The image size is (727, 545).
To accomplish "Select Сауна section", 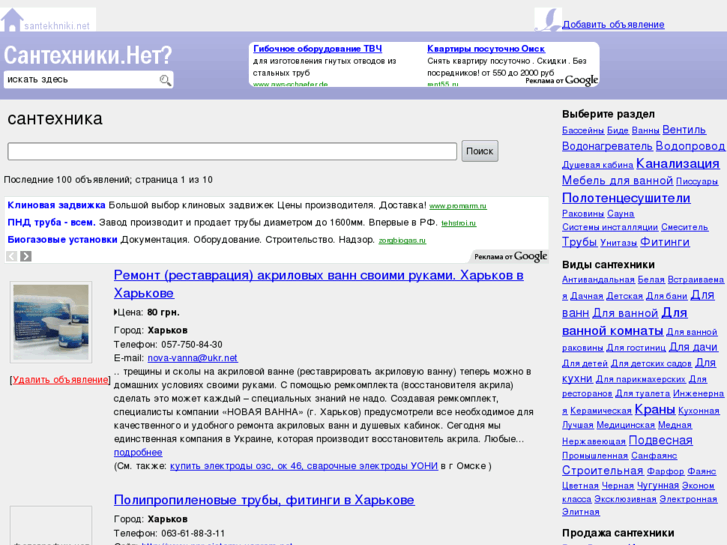I will 620,214.
